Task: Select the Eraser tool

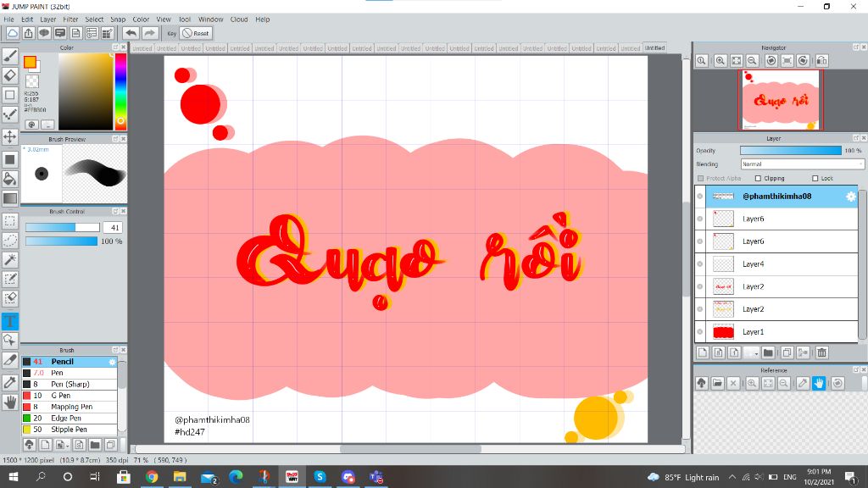Action: pyautogui.click(x=10, y=75)
